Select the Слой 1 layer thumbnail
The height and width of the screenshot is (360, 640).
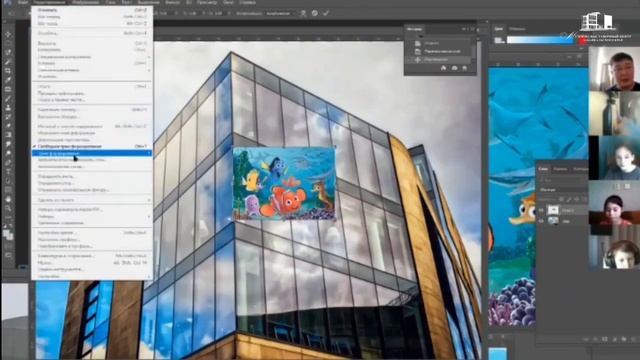click(553, 210)
